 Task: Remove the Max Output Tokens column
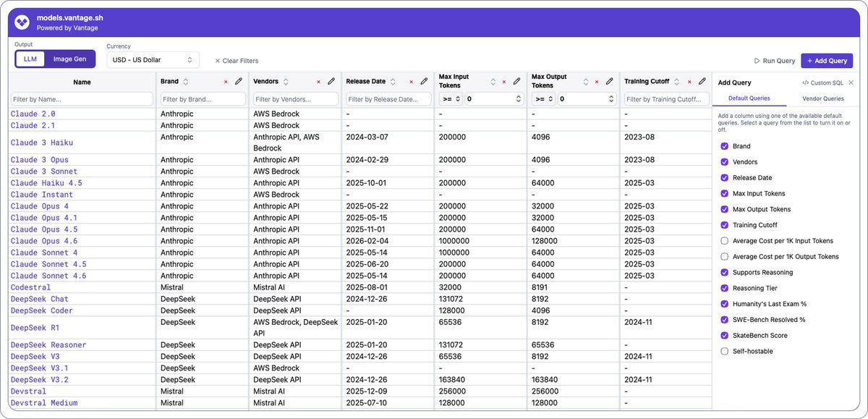coord(596,82)
